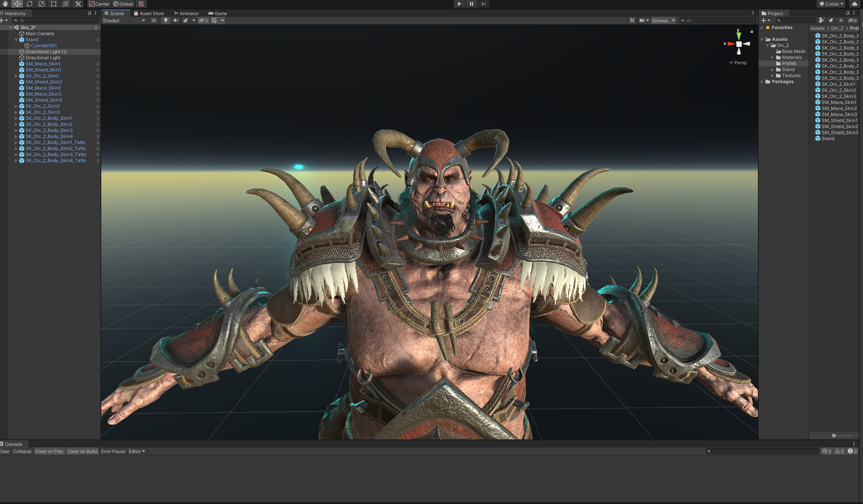Toggle hidden packages visibility in Project
The width and height of the screenshot is (863, 504).
pos(852,20)
